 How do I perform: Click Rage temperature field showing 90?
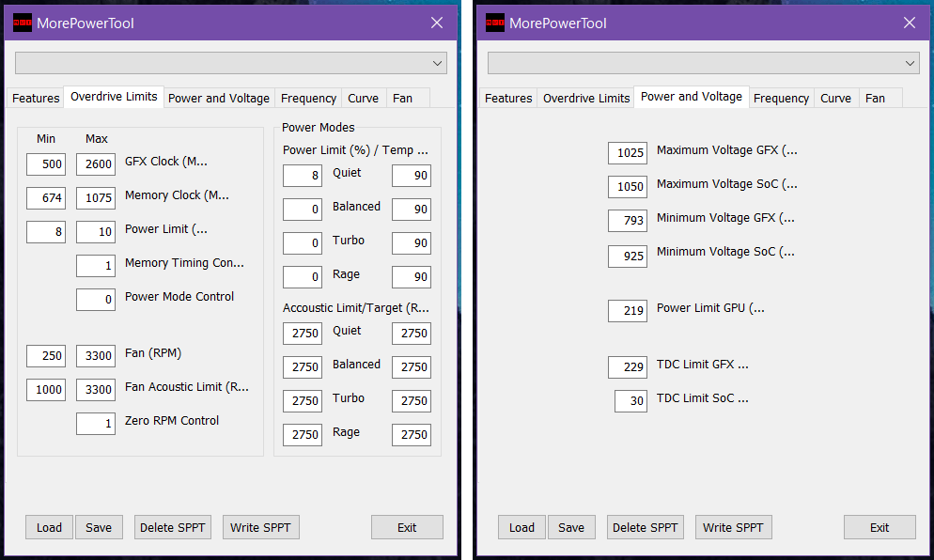[412, 277]
